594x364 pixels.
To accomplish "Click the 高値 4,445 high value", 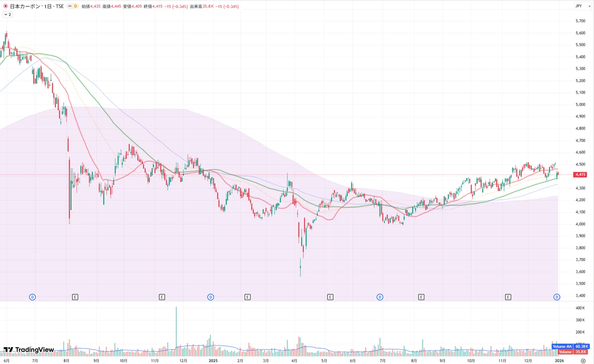I will tap(111, 6).
